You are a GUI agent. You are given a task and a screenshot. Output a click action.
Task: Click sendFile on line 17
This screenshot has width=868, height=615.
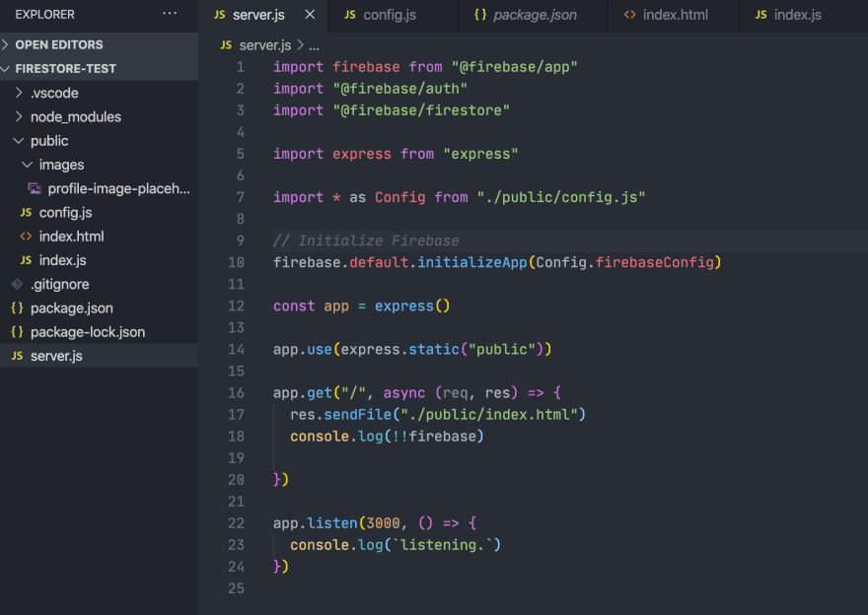pos(357,415)
